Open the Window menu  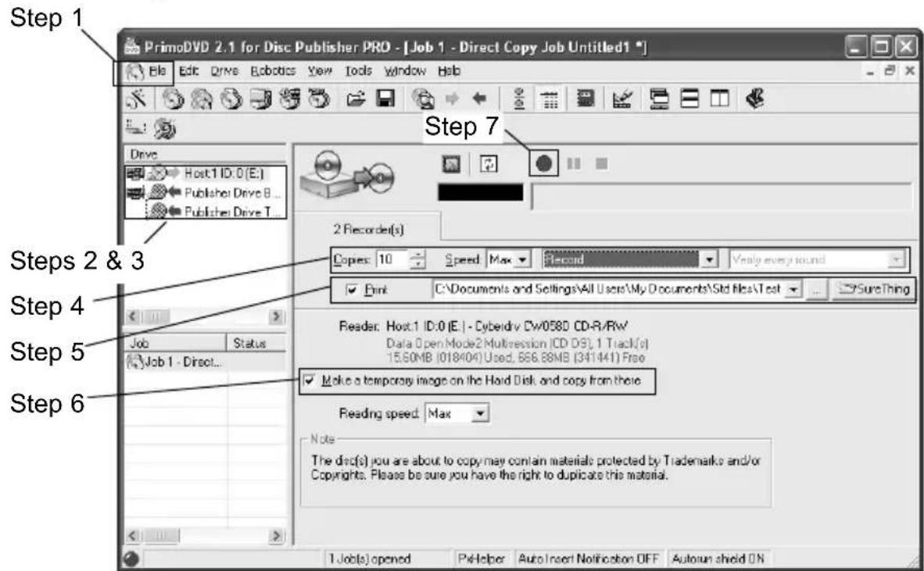(x=405, y=71)
